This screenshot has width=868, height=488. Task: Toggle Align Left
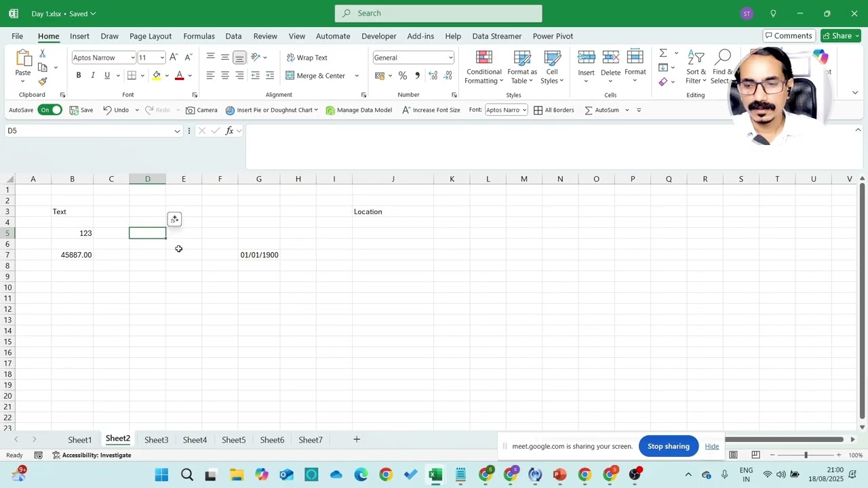211,75
